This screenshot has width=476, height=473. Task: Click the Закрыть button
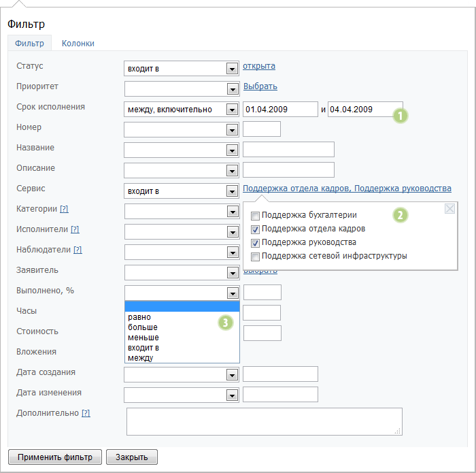[132, 457]
